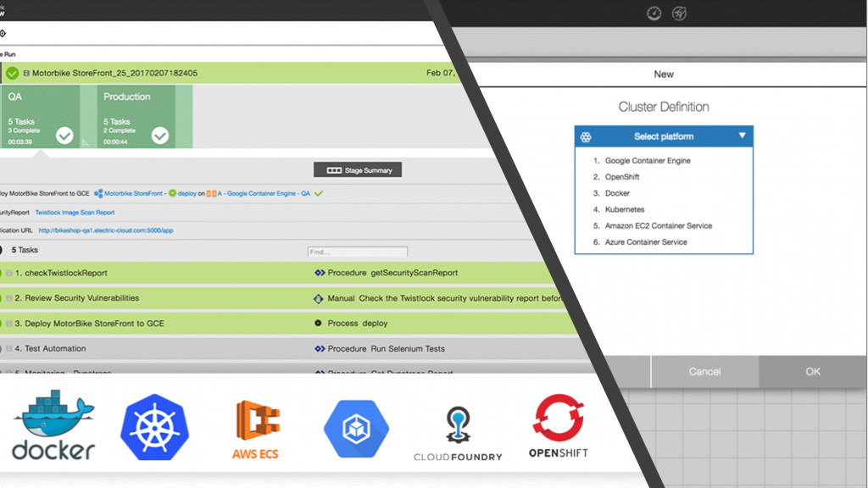The height and width of the screenshot is (488, 868).
Task: Choose Kubernetes from platform list
Action: click(x=625, y=210)
